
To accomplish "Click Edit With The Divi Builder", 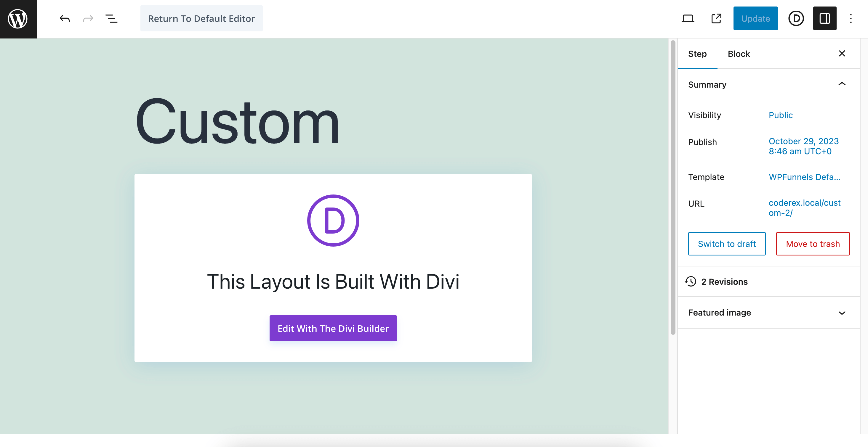I will pos(333,329).
